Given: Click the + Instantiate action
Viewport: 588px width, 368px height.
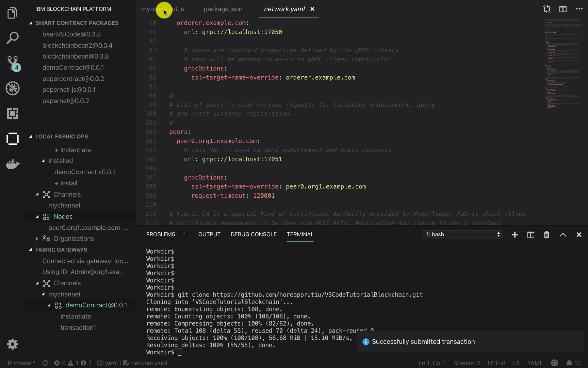Looking at the screenshot, I should [x=73, y=150].
